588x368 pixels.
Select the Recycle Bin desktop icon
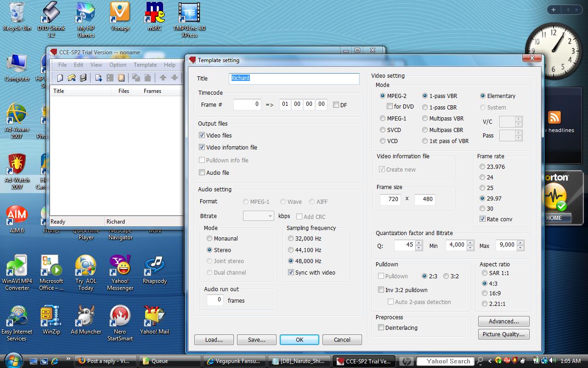pos(17,17)
